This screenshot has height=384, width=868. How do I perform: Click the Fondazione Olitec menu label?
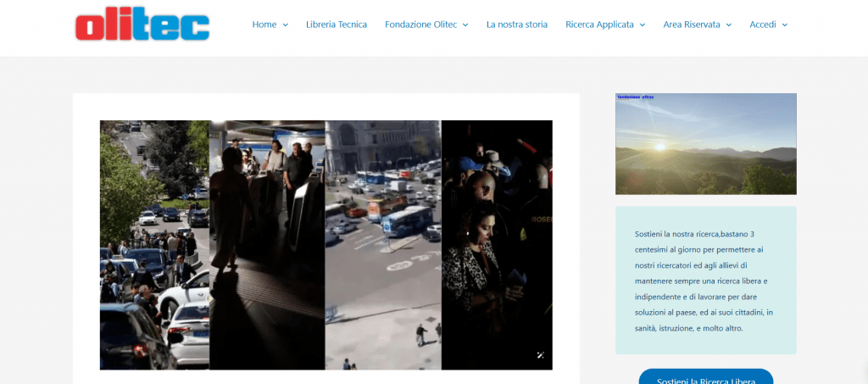[x=420, y=25]
